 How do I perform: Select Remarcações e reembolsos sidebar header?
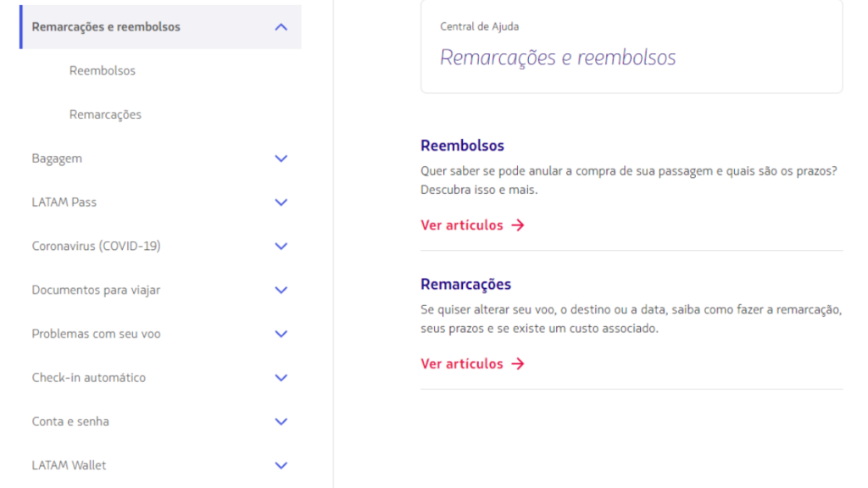106,27
